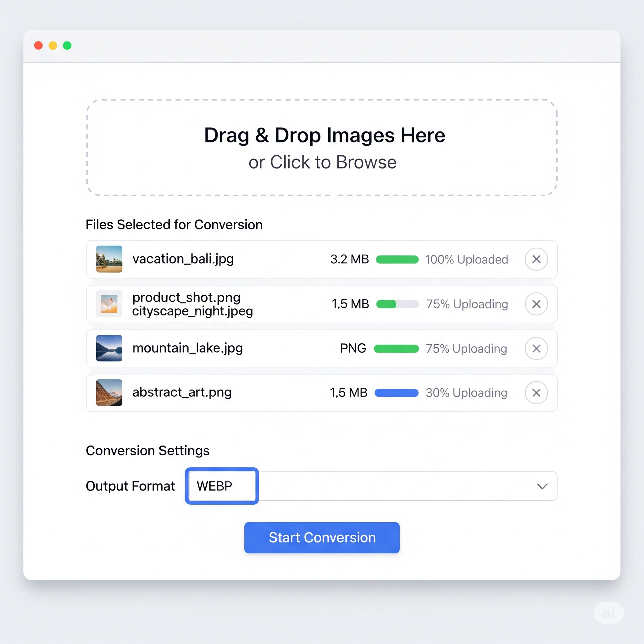644x644 pixels.
Task: Click the WEBP format field
Action: coord(221,486)
